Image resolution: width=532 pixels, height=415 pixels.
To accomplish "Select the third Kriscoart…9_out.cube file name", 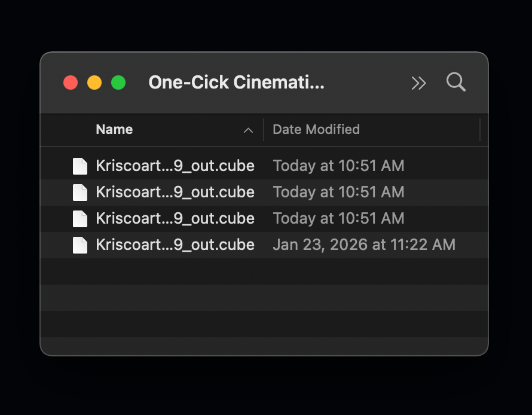I will pyautogui.click(x=175, y=218).
